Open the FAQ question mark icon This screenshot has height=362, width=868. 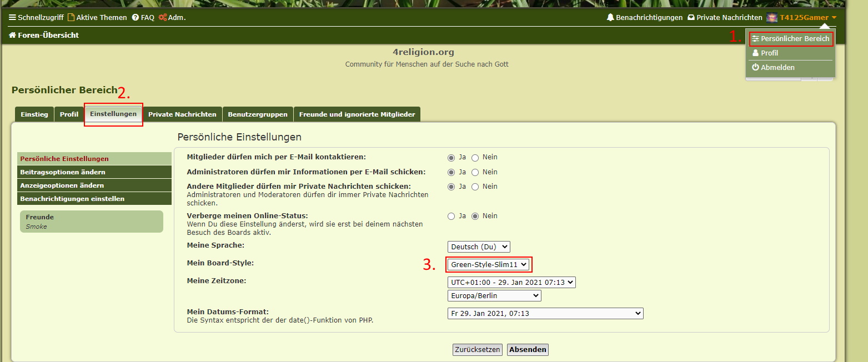pos(135,18)
